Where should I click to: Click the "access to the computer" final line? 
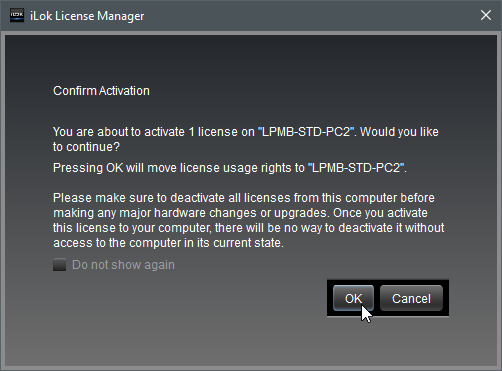point(168,243)
